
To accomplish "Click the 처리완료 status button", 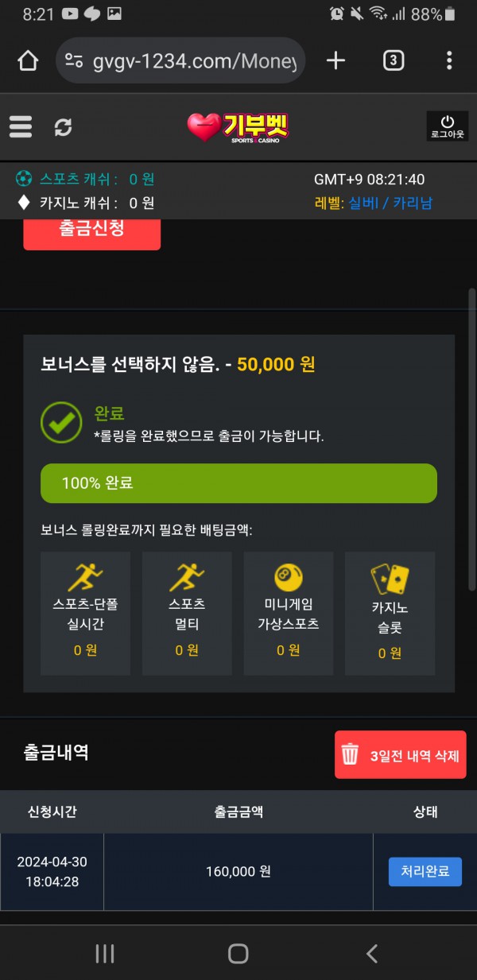I will pyautogui.click(x=425, y=871).
